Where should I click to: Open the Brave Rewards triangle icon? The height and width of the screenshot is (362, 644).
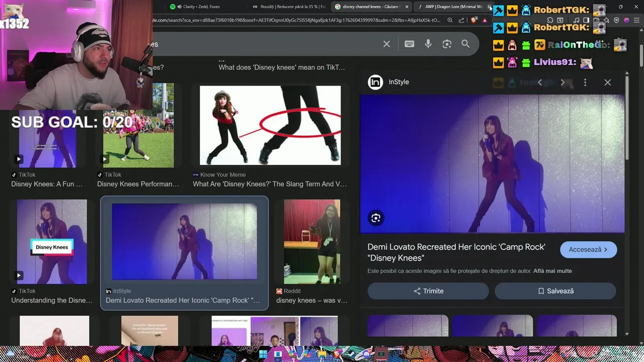click(x=485, y=20)
